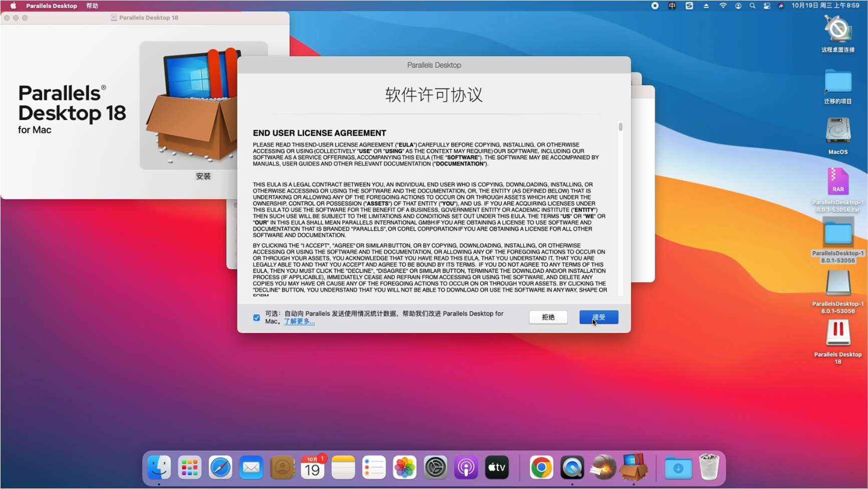
Task: Open Photos from the Dock
Action: [x=405, y=468]
